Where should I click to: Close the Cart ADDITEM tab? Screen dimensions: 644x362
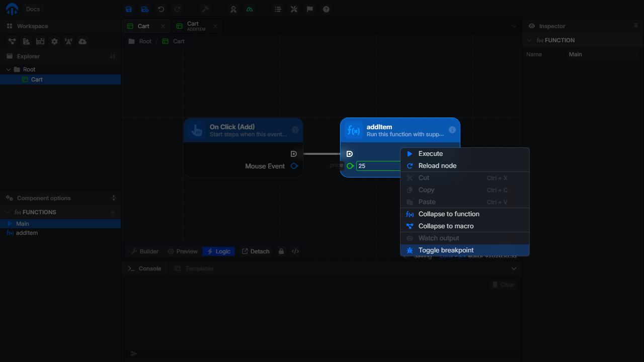click(215, 26)
